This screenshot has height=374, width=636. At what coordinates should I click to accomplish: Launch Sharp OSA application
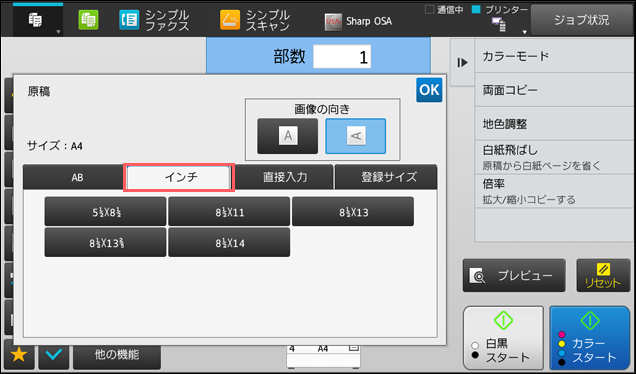pyautogui.click(x=358, y=21)
